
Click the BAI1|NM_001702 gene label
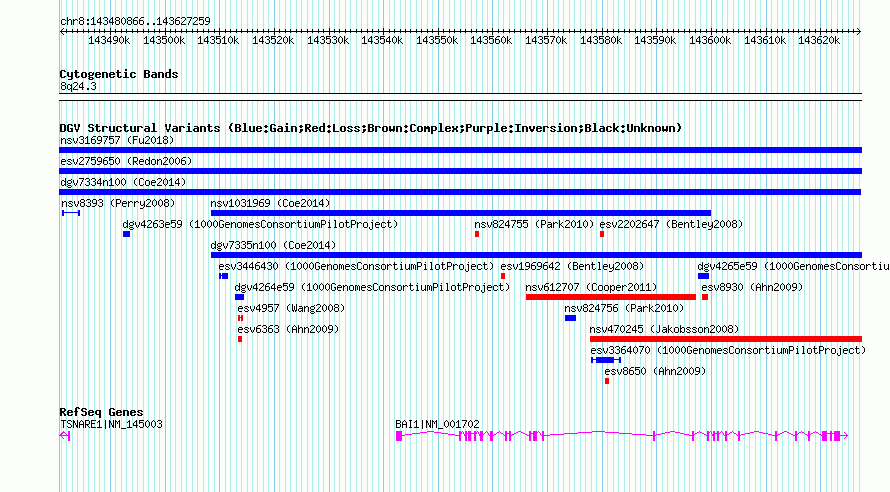click(x=437, y=424)
